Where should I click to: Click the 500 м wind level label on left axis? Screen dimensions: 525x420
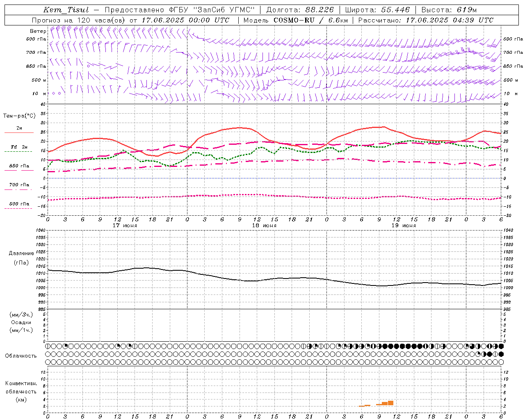tap(39, 80)
